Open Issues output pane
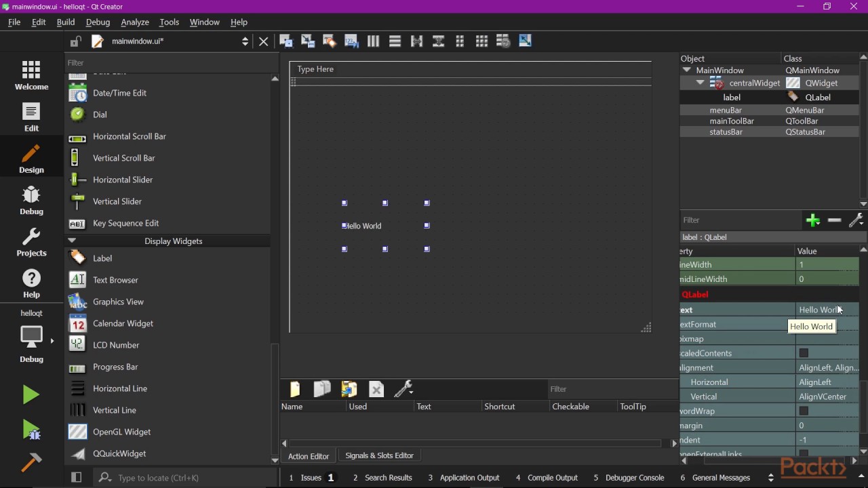The width and height of the screenshot is (868, 488). tap(312, 478)
